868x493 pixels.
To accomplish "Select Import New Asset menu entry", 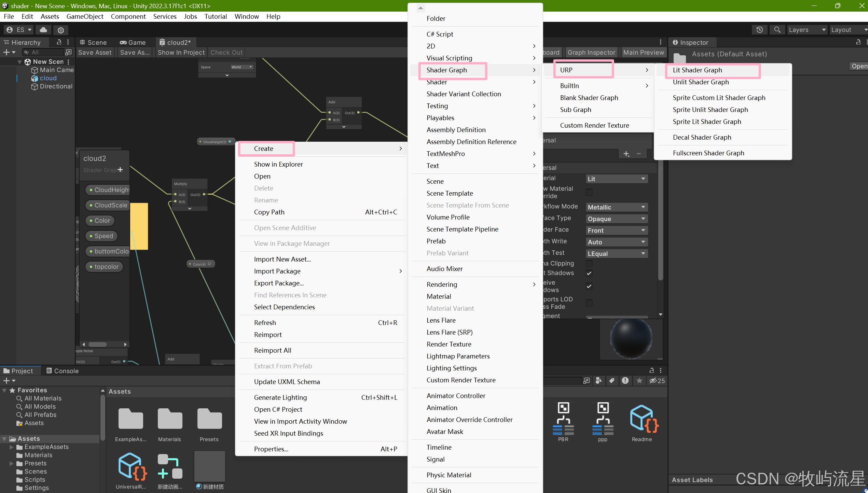I will click(x=282, y=259).
